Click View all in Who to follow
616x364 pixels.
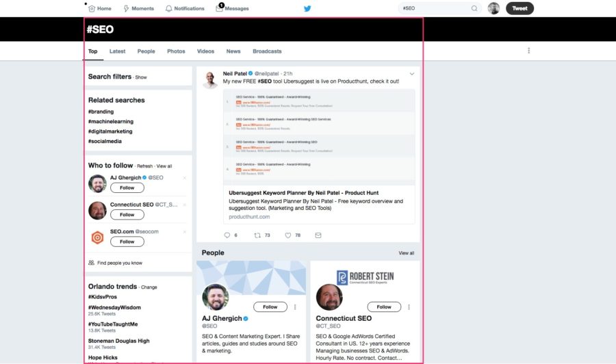164,166
